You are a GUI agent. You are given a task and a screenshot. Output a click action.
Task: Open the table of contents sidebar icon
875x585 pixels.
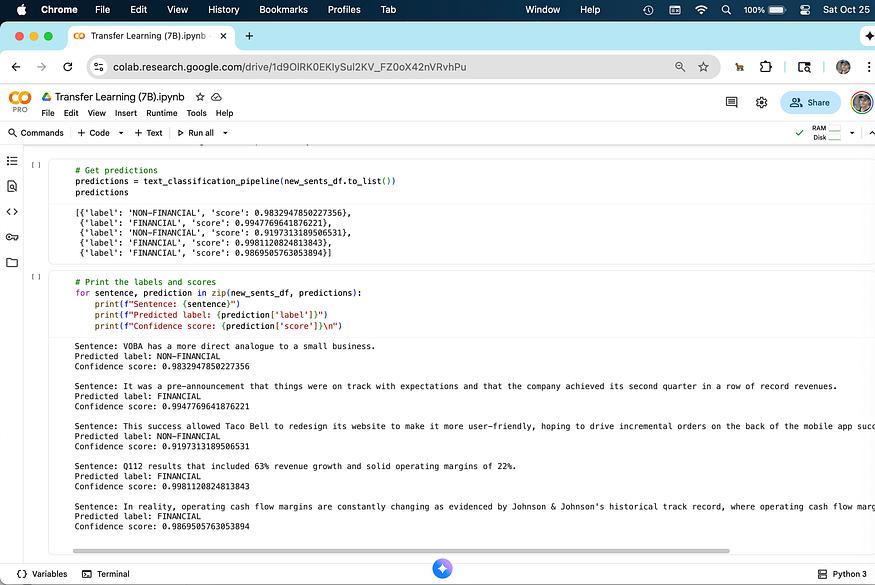coord(12,160)
